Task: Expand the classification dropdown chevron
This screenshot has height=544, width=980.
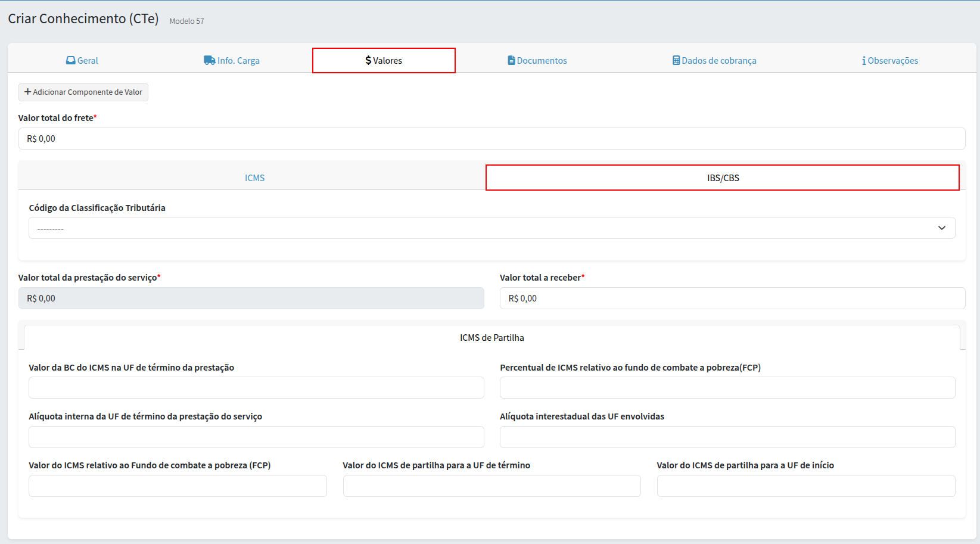Action: click(941, 228)
